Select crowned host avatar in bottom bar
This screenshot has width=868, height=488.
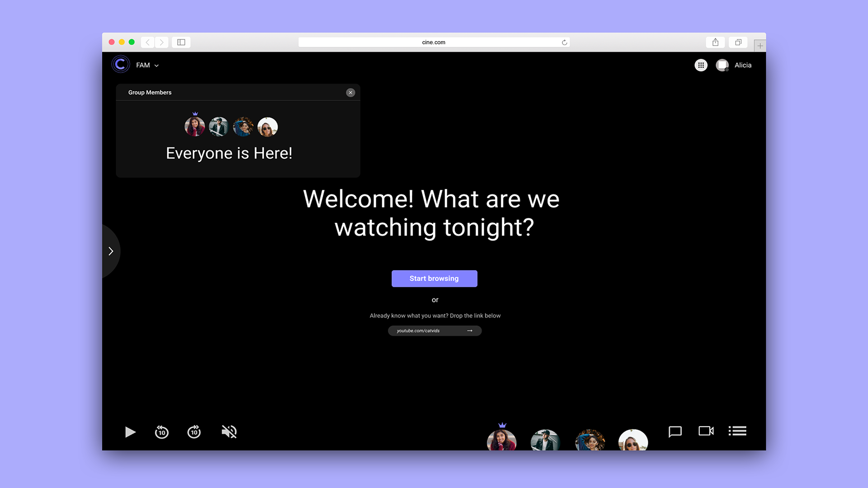502,439
